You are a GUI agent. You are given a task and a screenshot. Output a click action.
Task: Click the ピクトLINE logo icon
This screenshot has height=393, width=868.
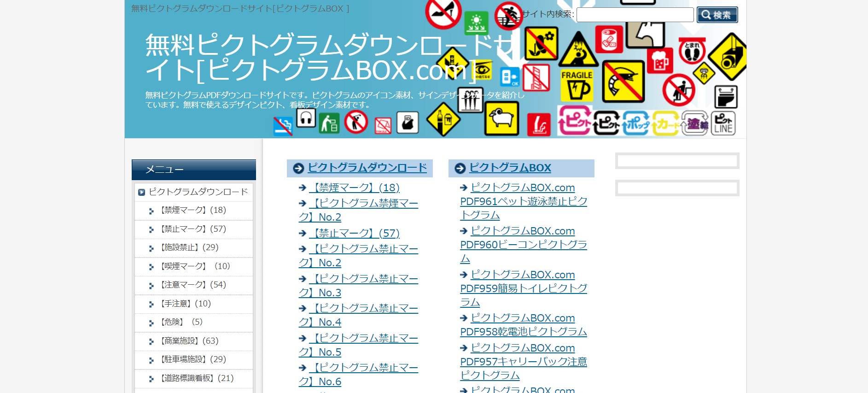tap(723, 123)
